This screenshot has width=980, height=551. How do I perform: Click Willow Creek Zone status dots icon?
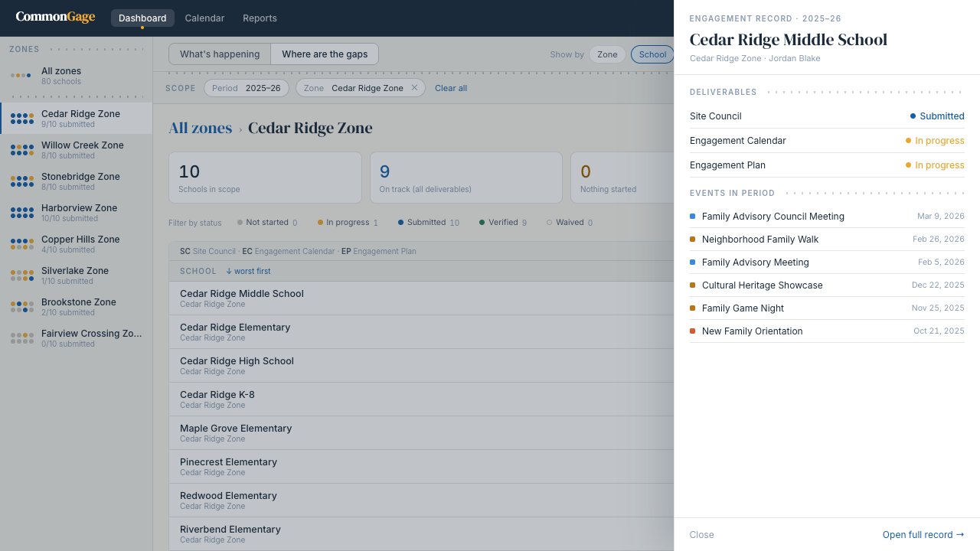22,150
